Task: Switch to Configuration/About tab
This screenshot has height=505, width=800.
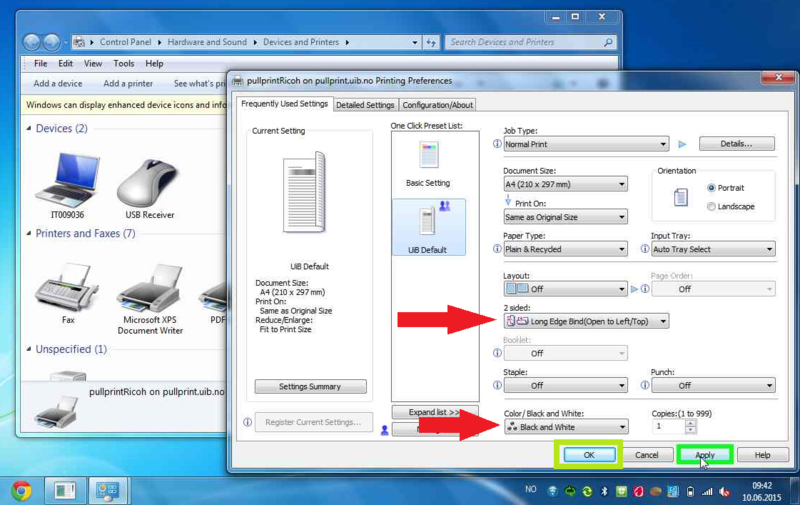Action: point(437,105)
